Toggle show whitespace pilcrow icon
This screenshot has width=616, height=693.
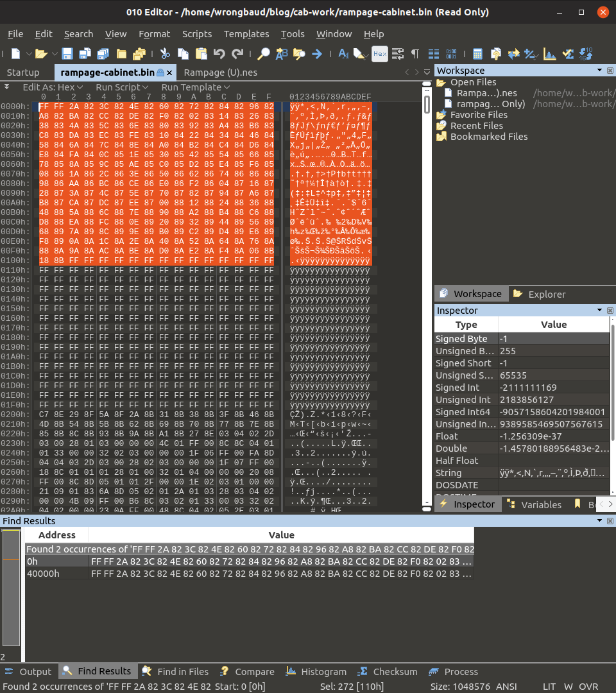pyautogui.click(x=415, y=54)
